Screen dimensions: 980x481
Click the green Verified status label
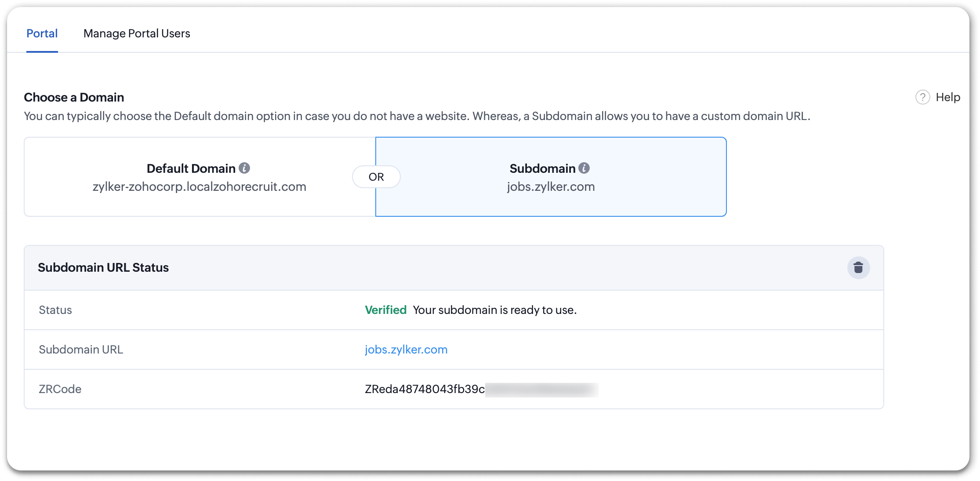385,310
